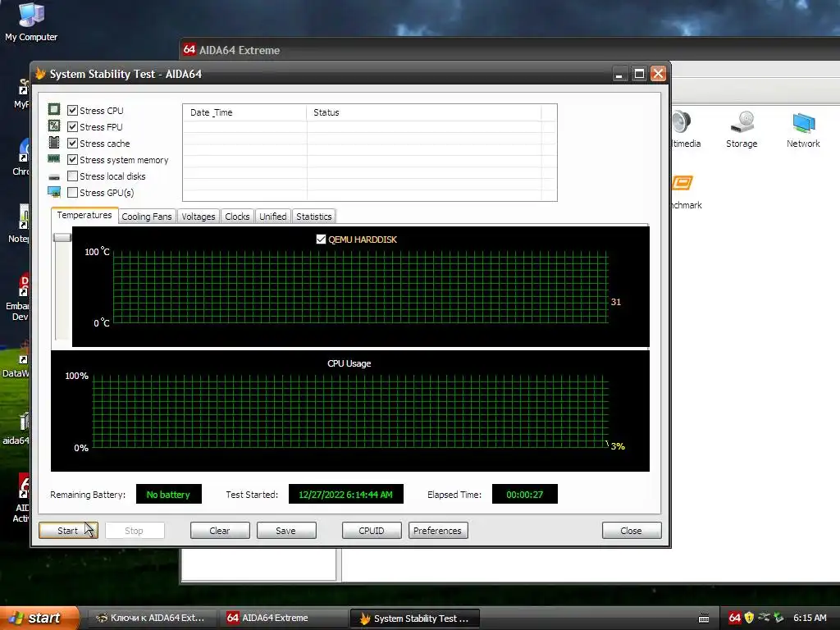Click the Safely Remove Hardware tray icon

[778, 618]
